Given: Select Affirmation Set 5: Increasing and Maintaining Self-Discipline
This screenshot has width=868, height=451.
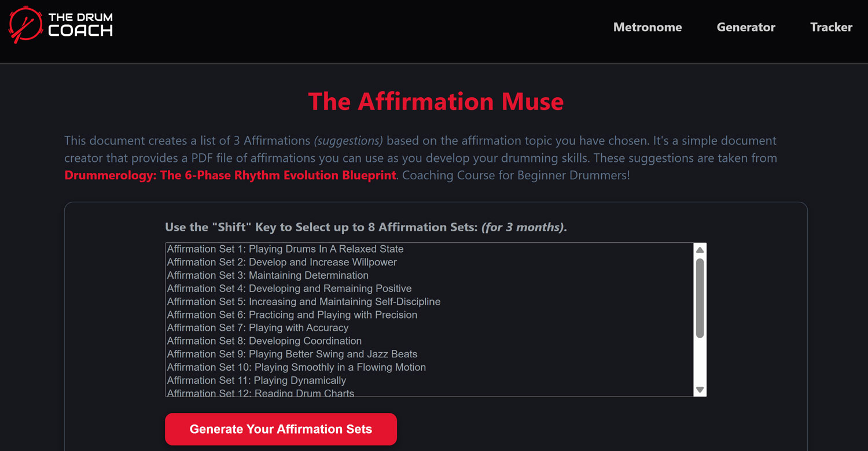Looking at the screenshot, I should point(303,301).
